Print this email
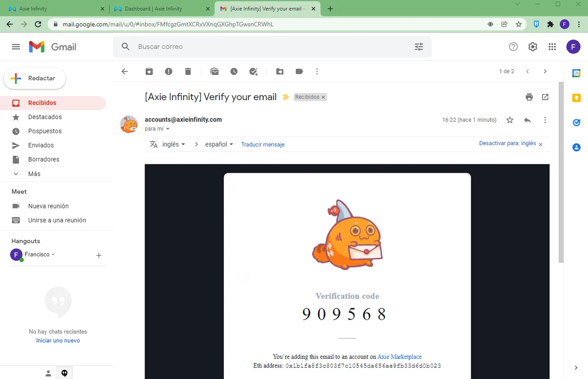The height and width of the screenshot is (379, 588). click(x=529, y=97)
